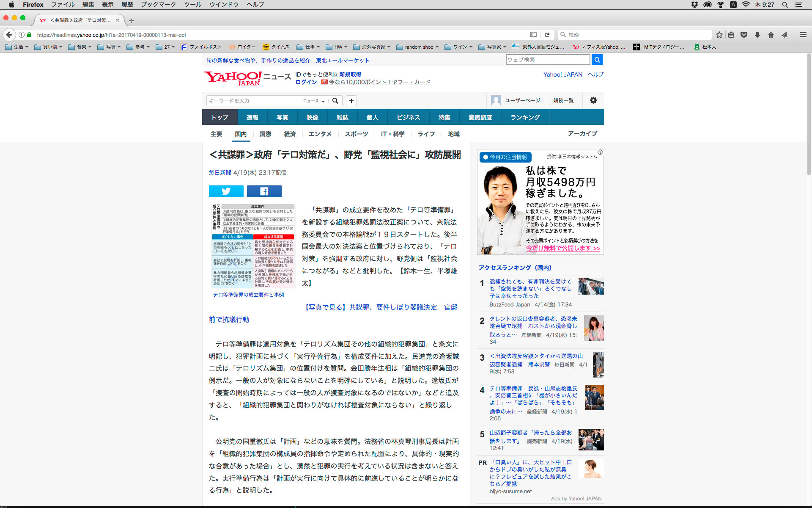Screen dimensions: 812x508
Task: Open the Firefox hamburger menu
Action: [803, 35]
